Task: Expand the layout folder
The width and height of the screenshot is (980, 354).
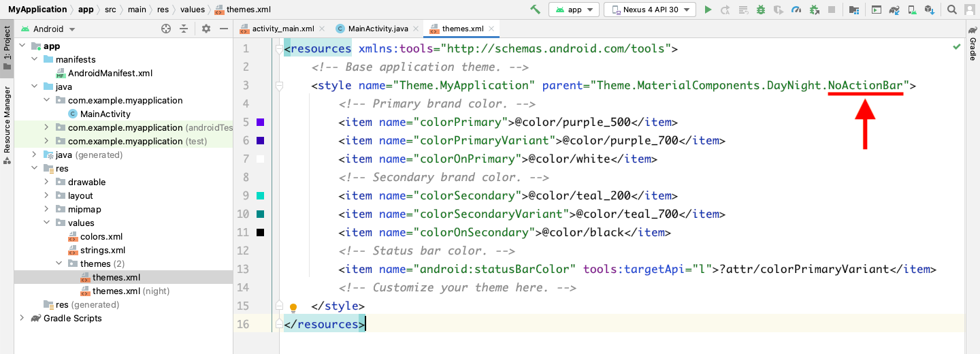Action: (x=46, y=195)
